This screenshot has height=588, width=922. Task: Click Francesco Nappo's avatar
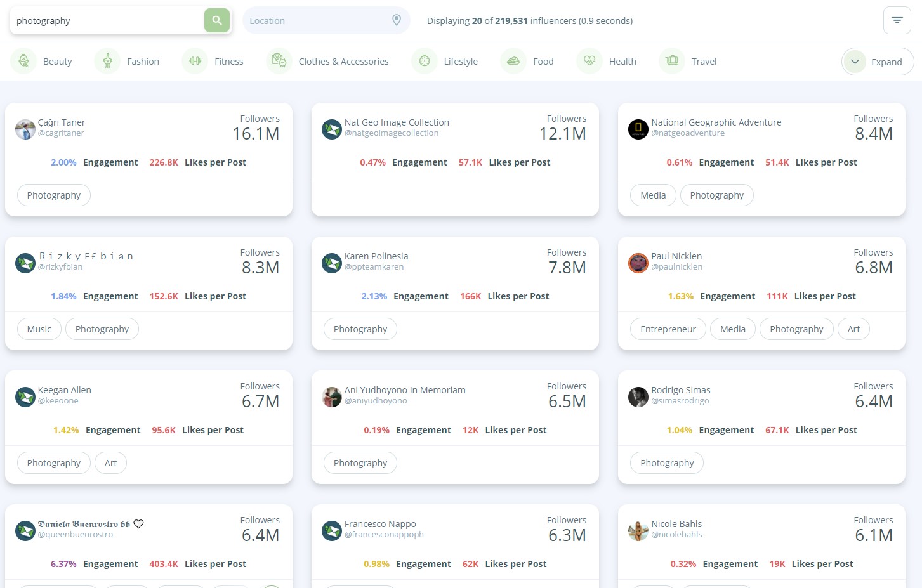coord(332,531)
